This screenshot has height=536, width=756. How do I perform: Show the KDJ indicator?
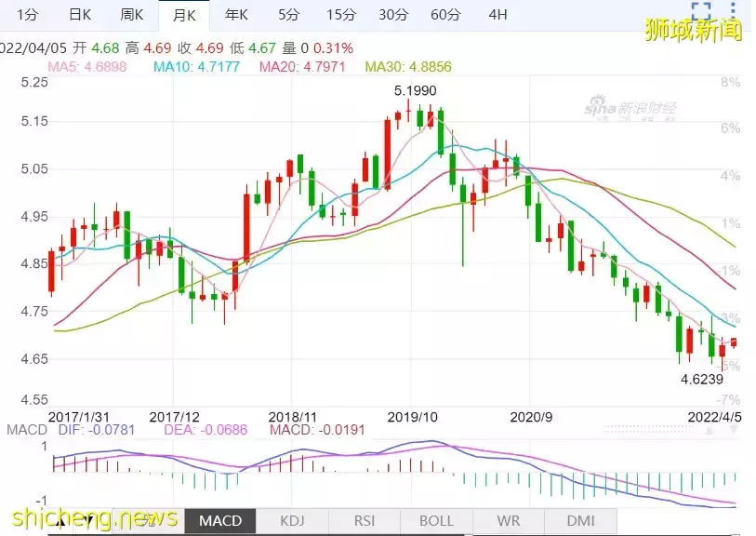[291, 521]
